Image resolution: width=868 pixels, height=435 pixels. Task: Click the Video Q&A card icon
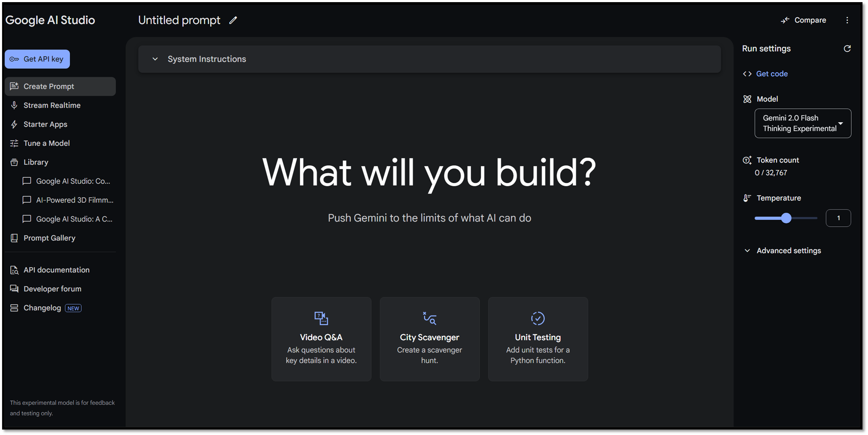coord(321,318)
